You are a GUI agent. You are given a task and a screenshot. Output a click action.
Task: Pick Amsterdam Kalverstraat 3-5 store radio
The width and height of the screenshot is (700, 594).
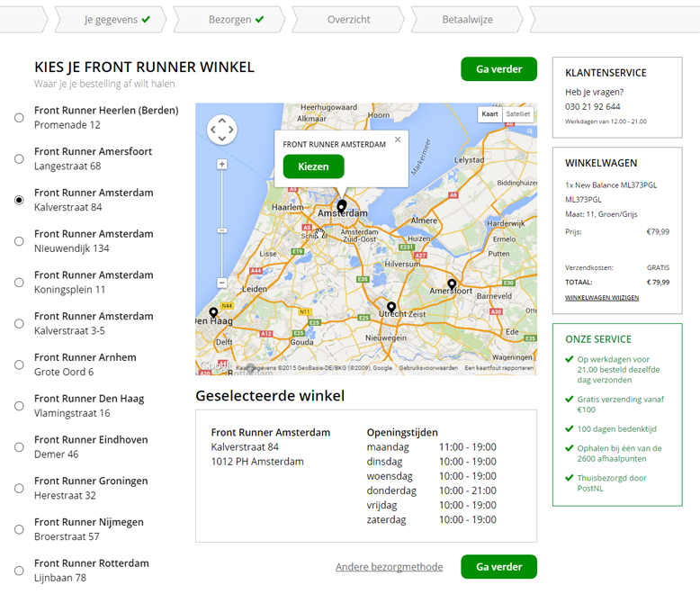[x=19, y=323]
